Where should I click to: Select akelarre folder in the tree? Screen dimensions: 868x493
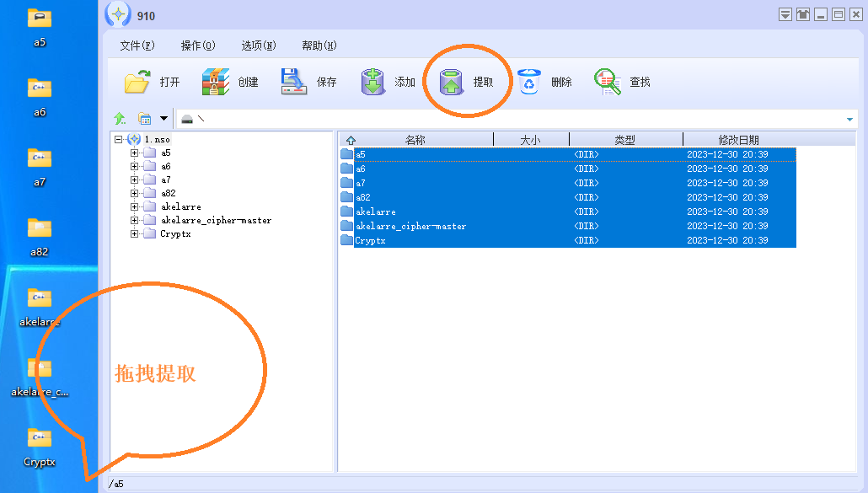click(x=180, y=207)
